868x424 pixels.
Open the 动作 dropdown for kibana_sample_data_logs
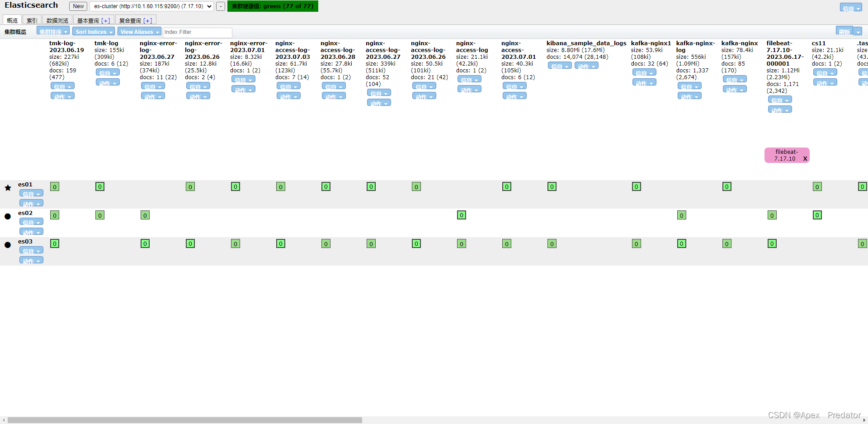(x=586, y=66)
